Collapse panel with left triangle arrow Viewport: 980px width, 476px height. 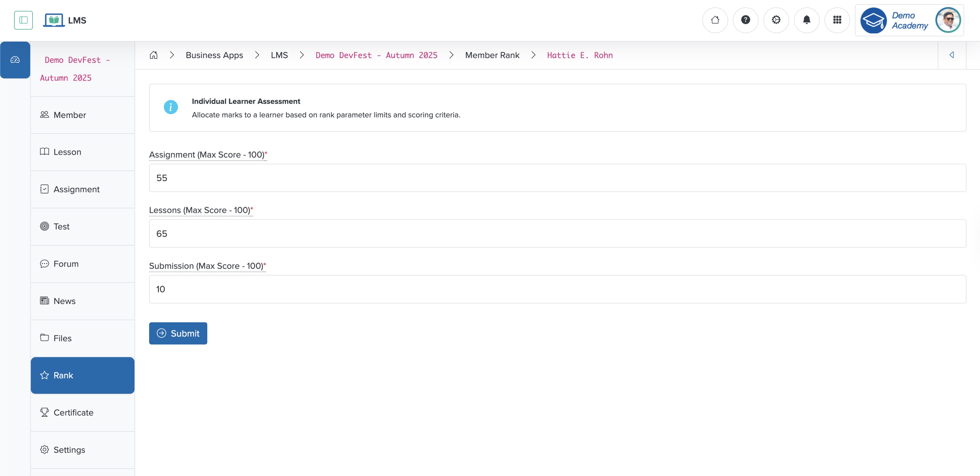pyautogui.click(x=951, y=55)
